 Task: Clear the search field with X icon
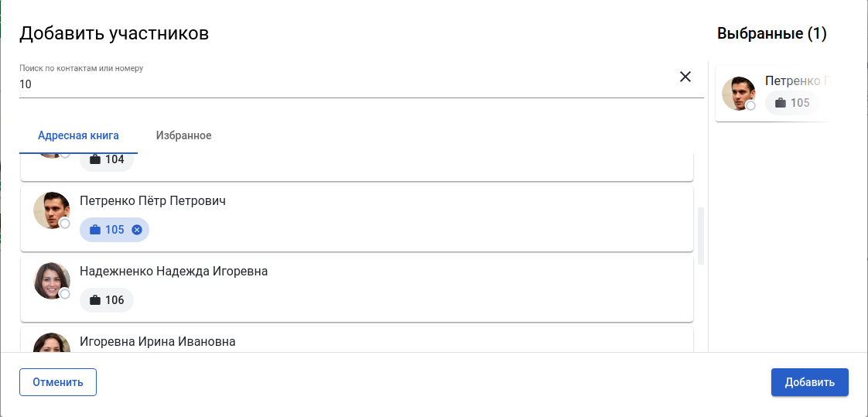[x=685, y=77]
